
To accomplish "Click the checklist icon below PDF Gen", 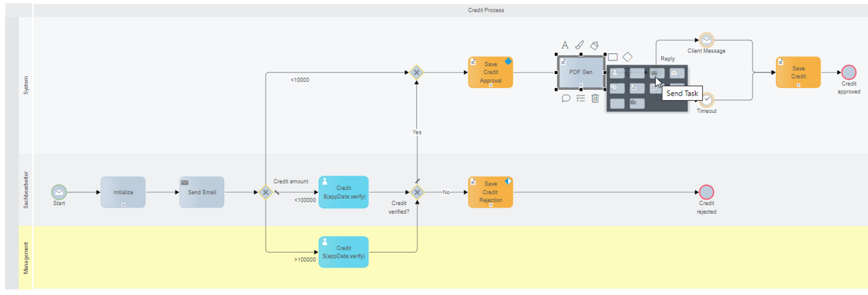I will coord(581,99).
